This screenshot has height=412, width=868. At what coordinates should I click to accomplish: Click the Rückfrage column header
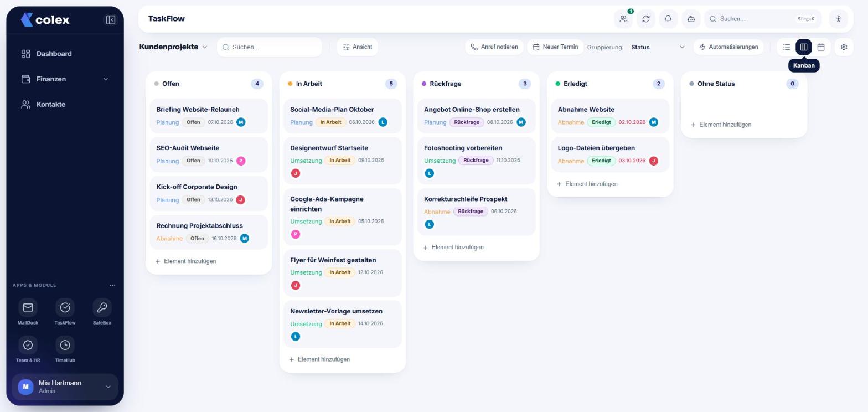pyautogui.click(x=477, y=84)
